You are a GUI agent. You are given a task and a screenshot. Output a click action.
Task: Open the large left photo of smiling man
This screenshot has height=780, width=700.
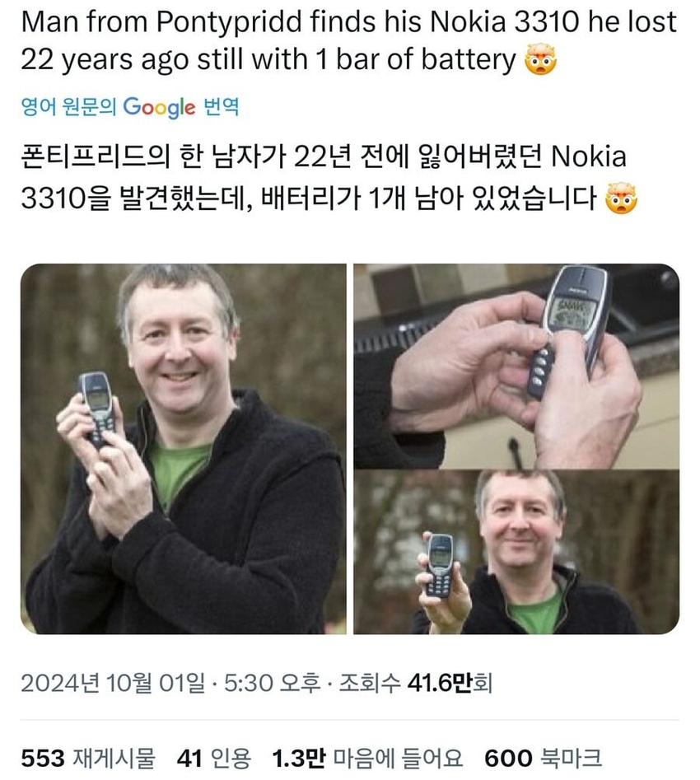pyautogui.click(x=183, y=449)
